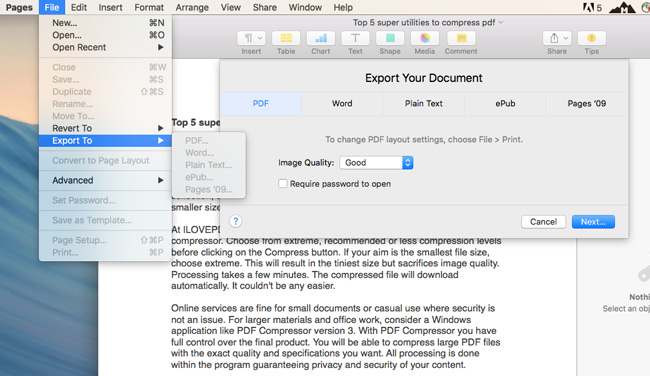Screen dimensions: 650x376
Task: Open the export dialog help question mark
Action: 235,221
